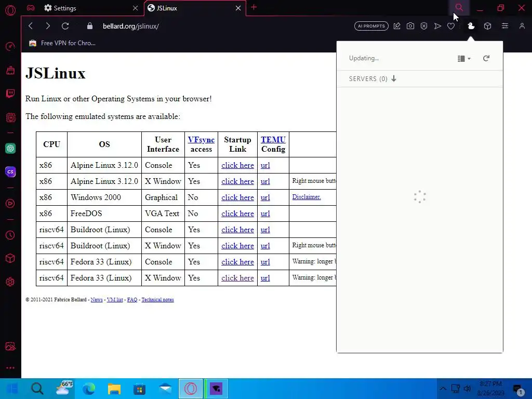Image resolution: width=532 pixels, height=399 pixels.
Task: Bookmark page with heart icon
Action: [451, 26]
